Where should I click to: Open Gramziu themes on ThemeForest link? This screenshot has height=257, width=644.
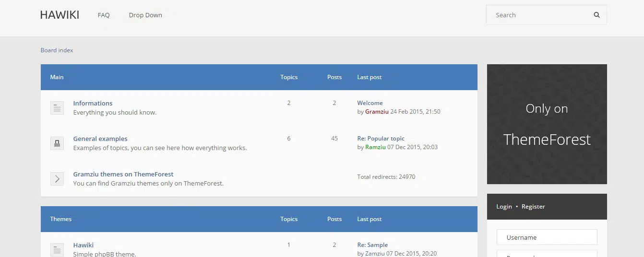click(123, 174)
